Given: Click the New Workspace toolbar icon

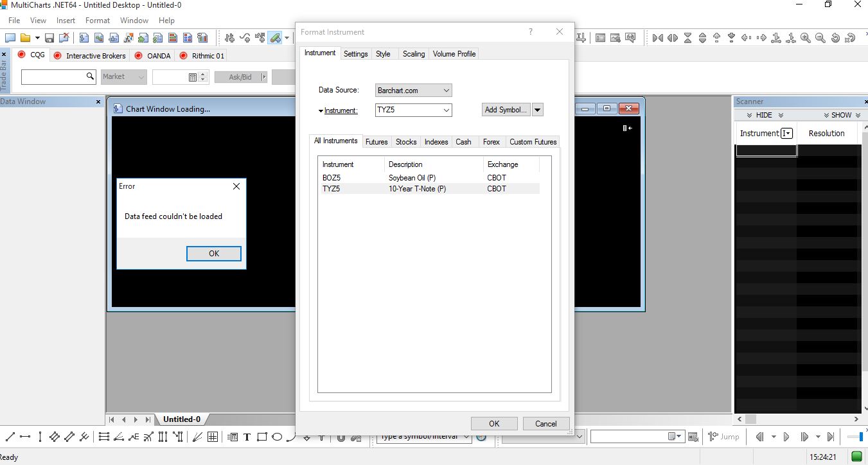Looking at the screenshot, I should coord(10,38).
